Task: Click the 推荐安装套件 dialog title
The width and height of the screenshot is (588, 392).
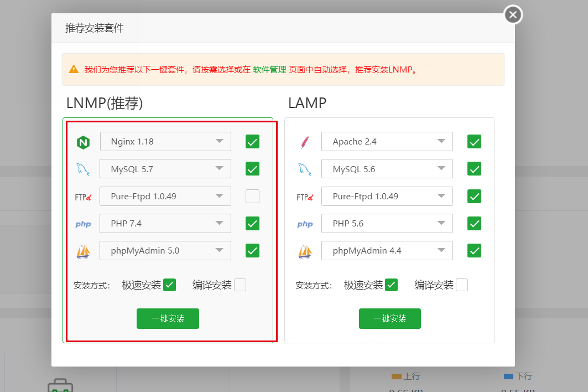Action: (x=95, y=28)
